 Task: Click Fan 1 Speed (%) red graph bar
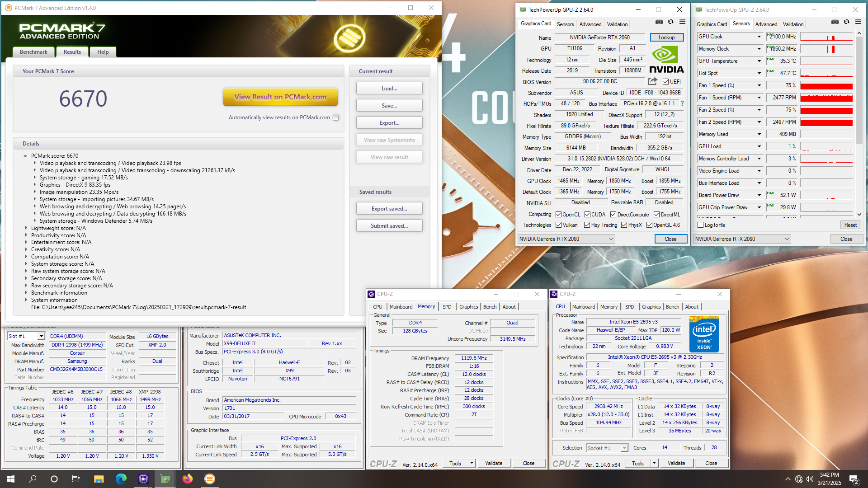(x=826, y=86)
